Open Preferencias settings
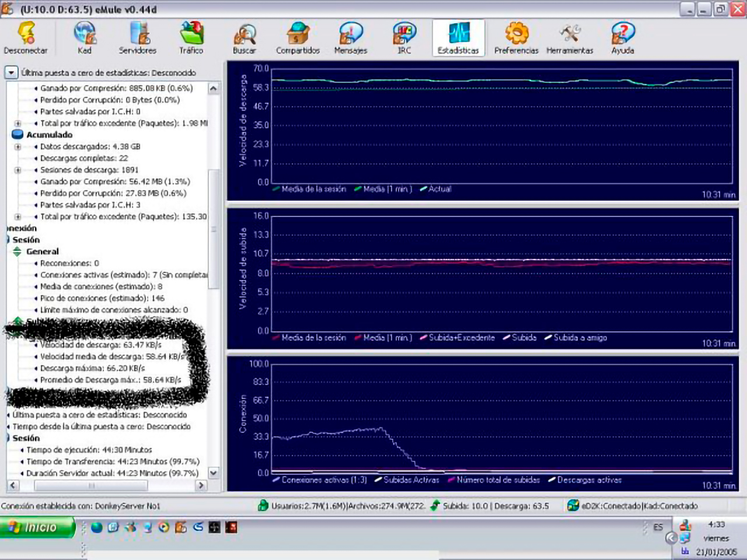The height and width of the screenshot is (560, 747). (x=516, y=38)
